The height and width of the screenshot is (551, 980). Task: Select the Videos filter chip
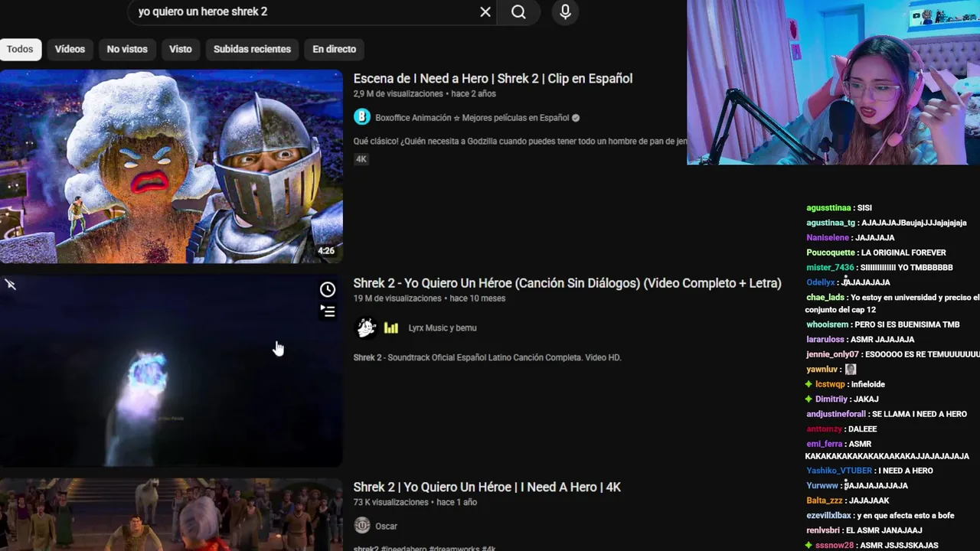pyautogui.click(x=70, y=49)
